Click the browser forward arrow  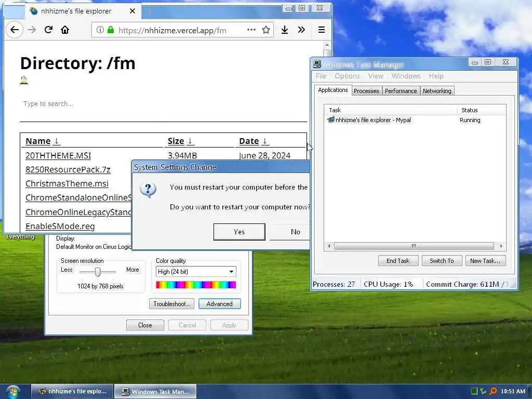[x=32, y=30]
